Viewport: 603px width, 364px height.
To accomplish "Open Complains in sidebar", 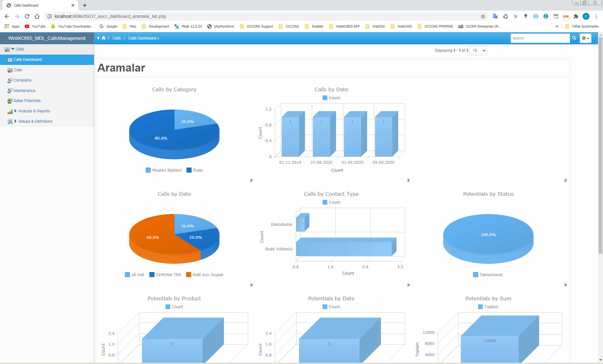I will click(x=22, y=80).
